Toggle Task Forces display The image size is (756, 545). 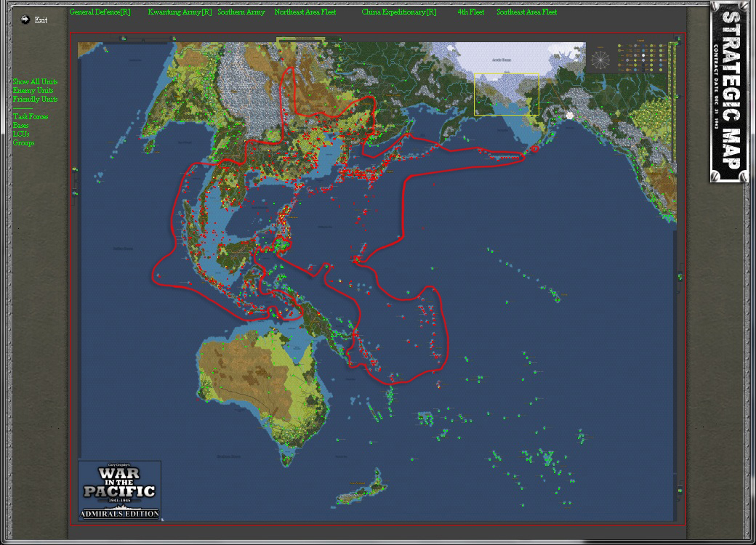click(31, 116)
